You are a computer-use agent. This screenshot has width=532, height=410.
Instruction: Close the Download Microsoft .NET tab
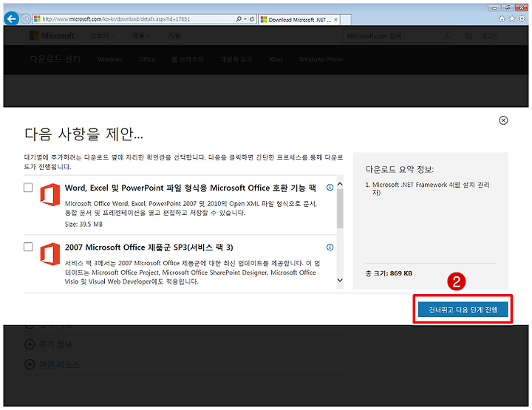(335, 20)
